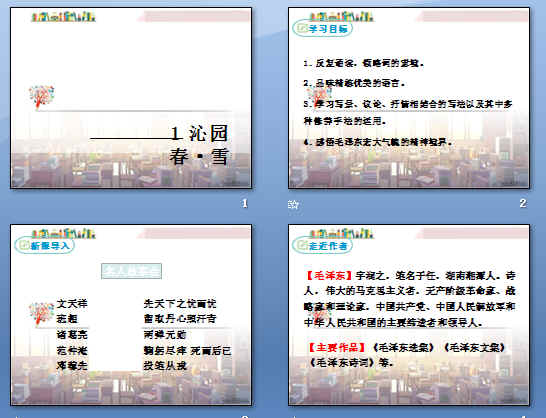Click the bookshelf icon atop slide 4
The image size is (546, 418).
click(x=341, y=233)
